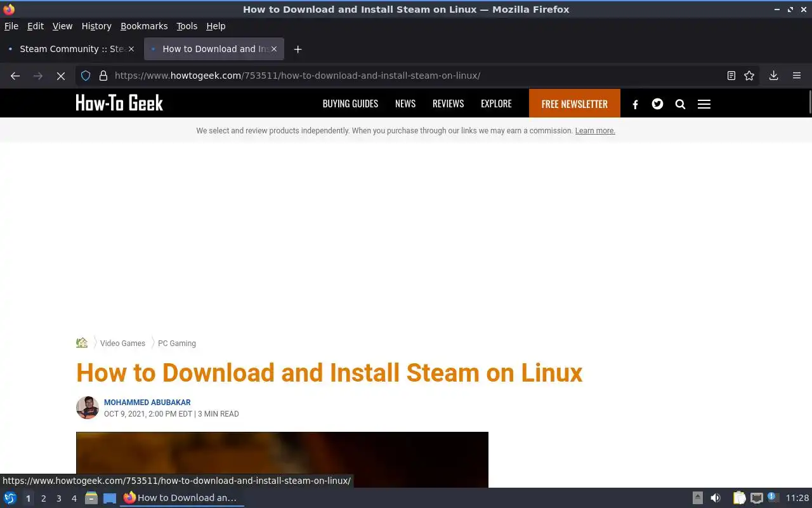Open Mohammed Abubakar author link

point(147,403)
